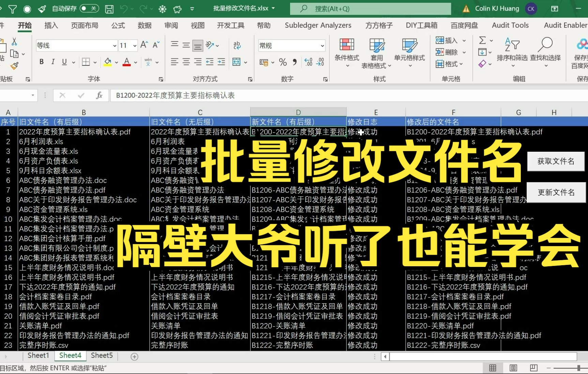Apply Underline formatting
The width and height of the screenshot is (588, 374).
[64, 62]
